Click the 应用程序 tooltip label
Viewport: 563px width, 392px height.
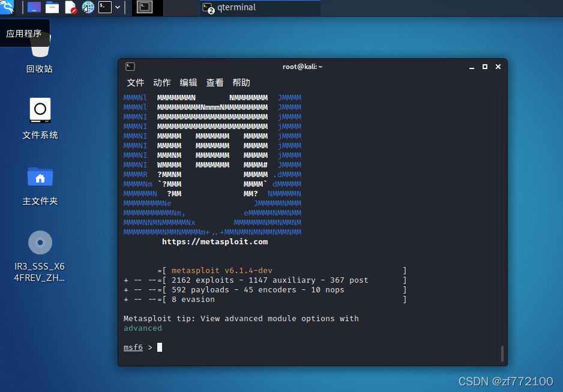tap(24, 34)
